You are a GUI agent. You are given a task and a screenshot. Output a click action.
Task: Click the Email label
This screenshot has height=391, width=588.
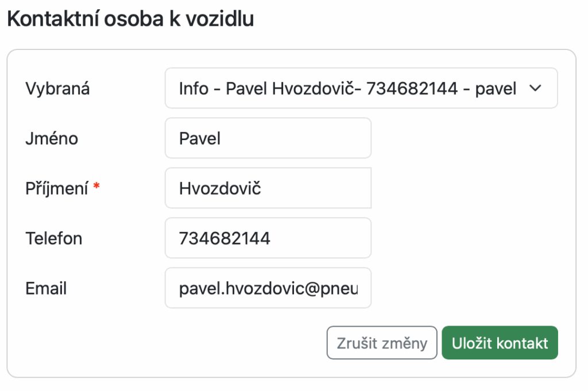pyautogui.click(x=46, y=288)
